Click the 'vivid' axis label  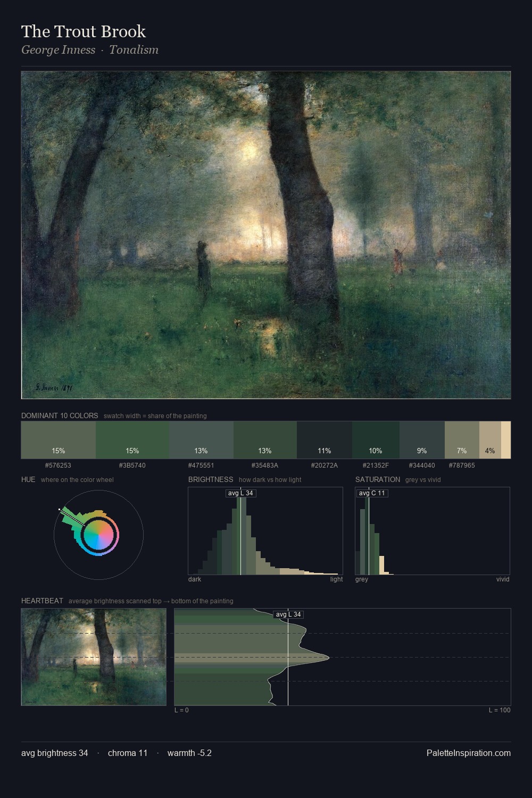click(x=503, y=579)
